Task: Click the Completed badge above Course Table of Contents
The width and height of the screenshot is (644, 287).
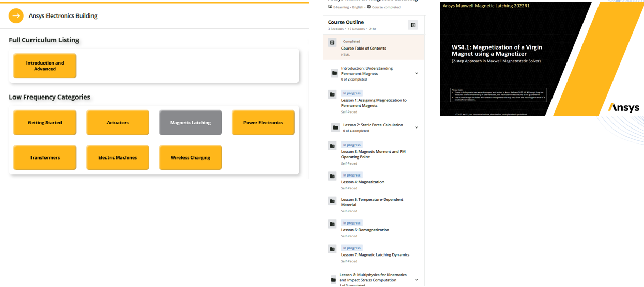Action: click(x=351, y=41)
